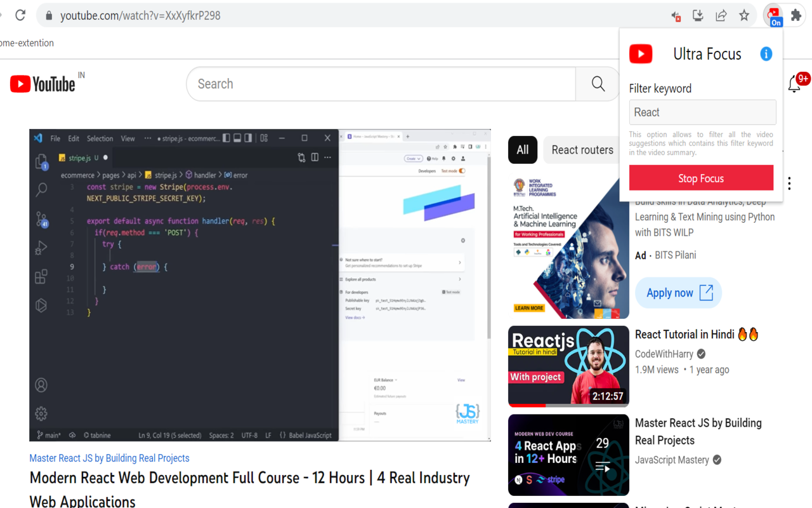Click Apply now on BITS Pilani ad

point(679,293)
